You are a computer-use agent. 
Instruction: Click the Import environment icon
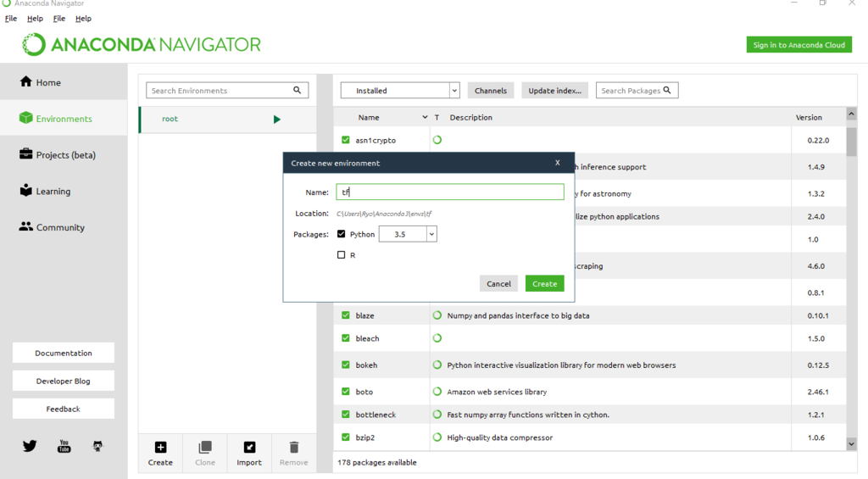click(x=250, y=447)
